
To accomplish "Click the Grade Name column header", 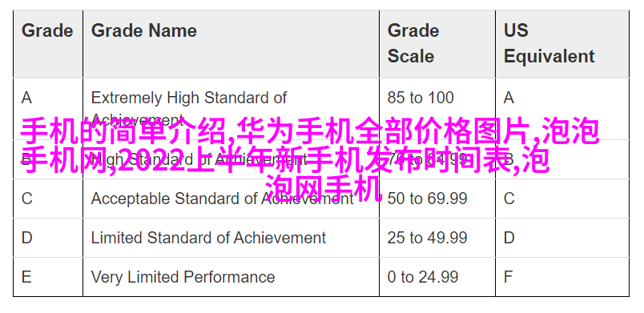I will [x=231, y=44].
